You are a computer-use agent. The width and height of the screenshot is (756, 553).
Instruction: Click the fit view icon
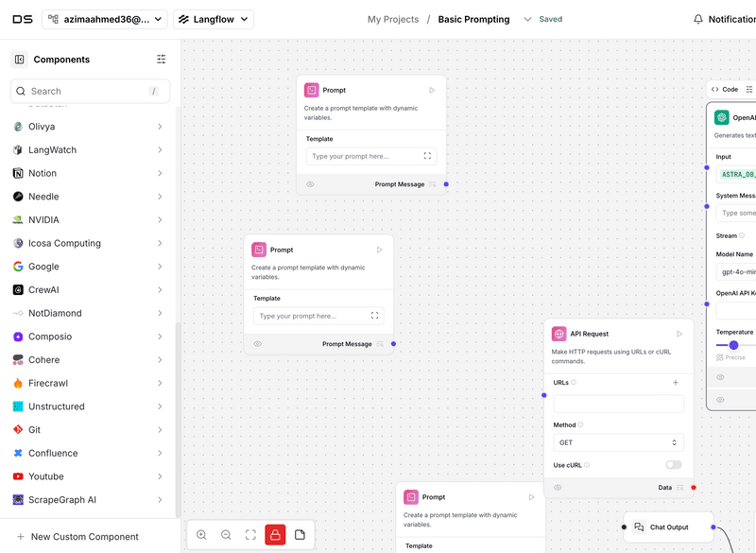coord(250,535)
